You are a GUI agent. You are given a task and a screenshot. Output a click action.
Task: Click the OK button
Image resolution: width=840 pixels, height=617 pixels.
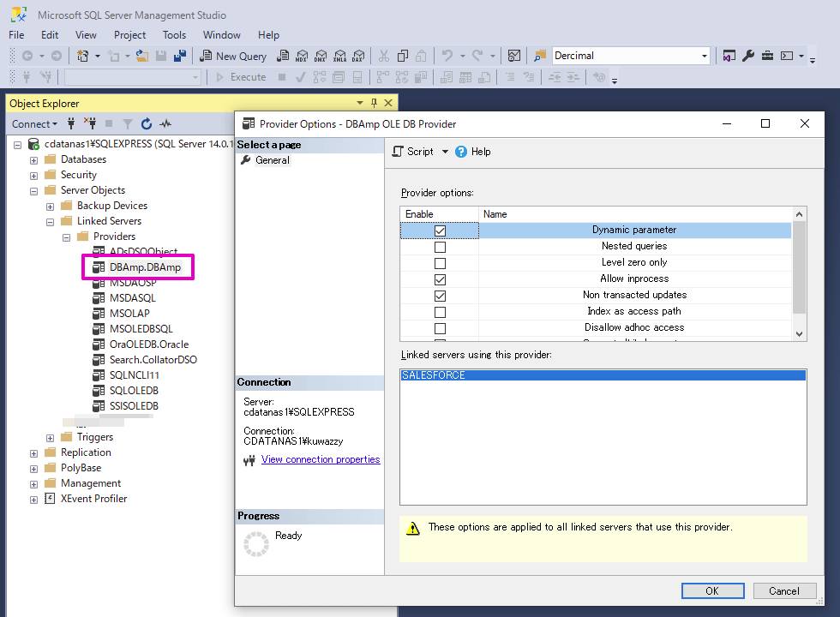(712, 590)
